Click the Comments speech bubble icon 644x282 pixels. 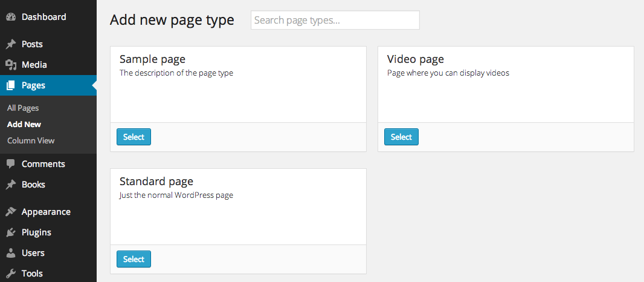click(x=11, y=164)
